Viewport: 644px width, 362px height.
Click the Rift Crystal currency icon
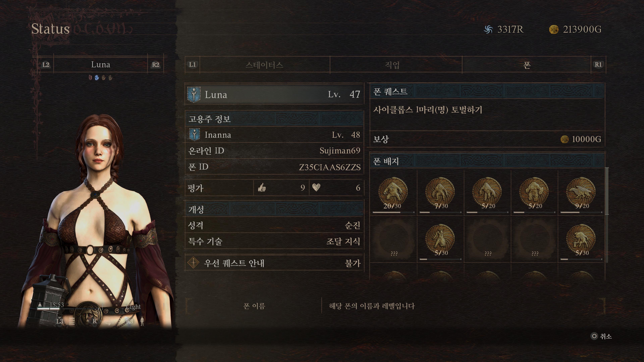(488, 29)
